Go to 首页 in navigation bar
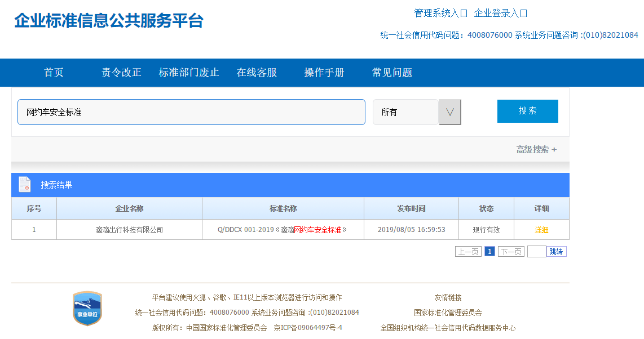Viewport: 644px width, 339px height. tap(54, 73)
